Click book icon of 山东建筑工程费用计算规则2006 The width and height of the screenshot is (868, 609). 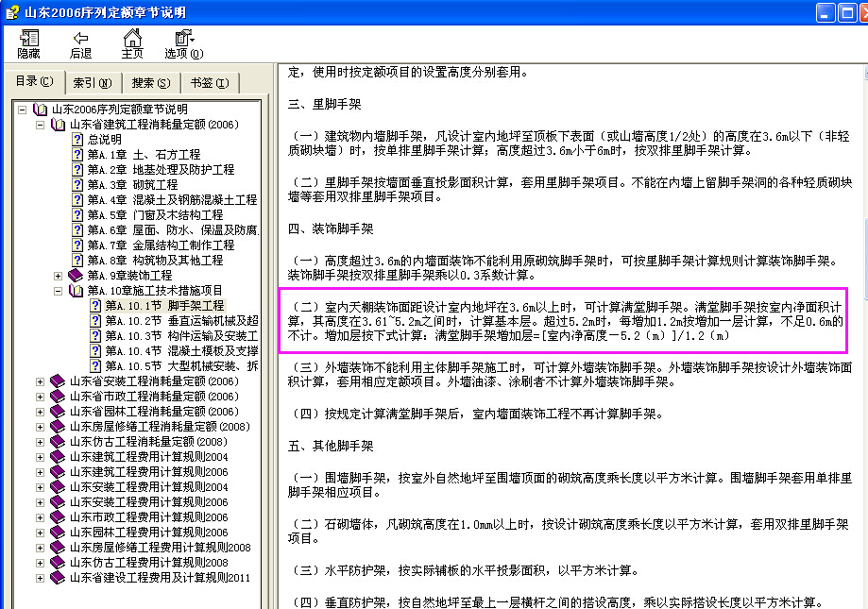click(58, 472)
